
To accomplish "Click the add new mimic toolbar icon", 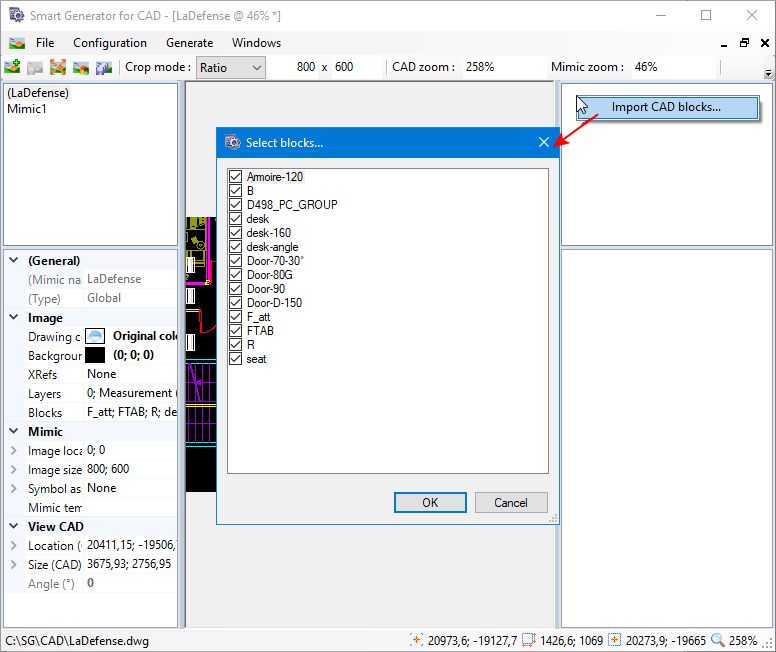I will tap(12, 68).
